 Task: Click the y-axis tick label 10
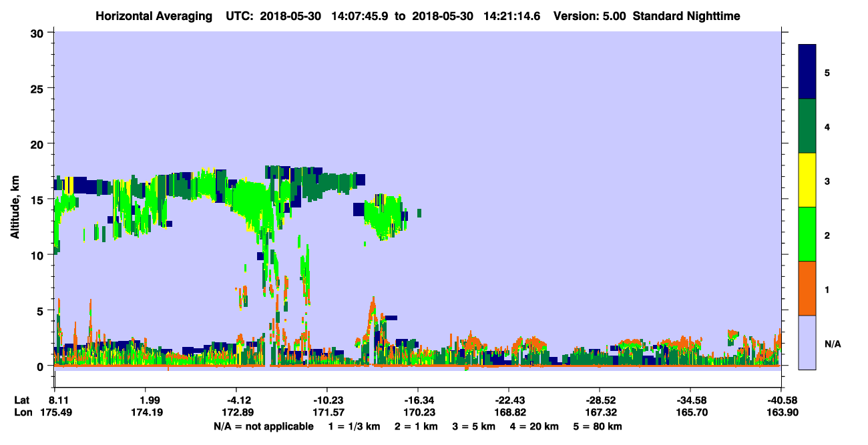38,255
